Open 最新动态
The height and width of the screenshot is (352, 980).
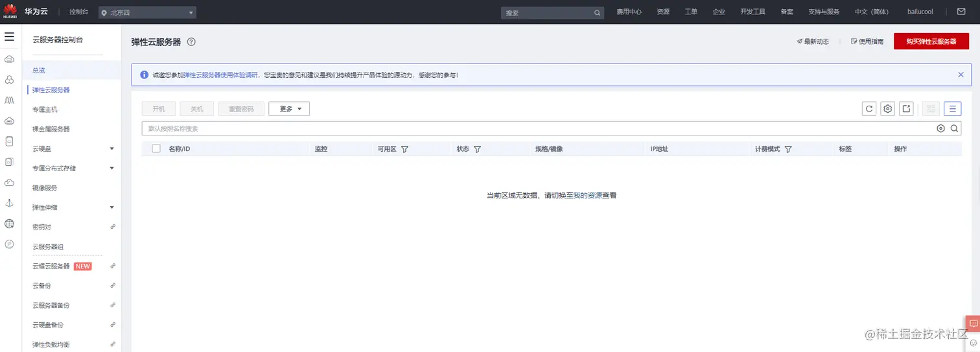pyautogui.click(x=813, y=41)
